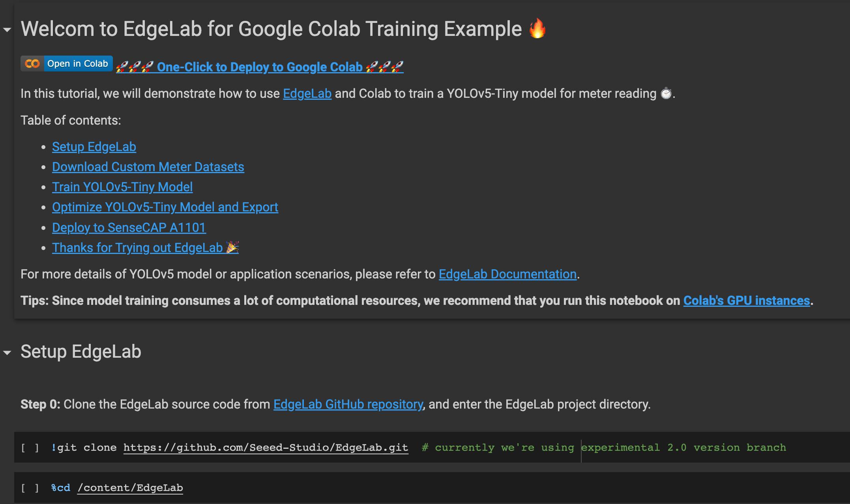Click the github.com/Seeed-Studio/EdgeLab.git URL
The width and height of the screenshot is (850, 504).
tap(266, 448)
